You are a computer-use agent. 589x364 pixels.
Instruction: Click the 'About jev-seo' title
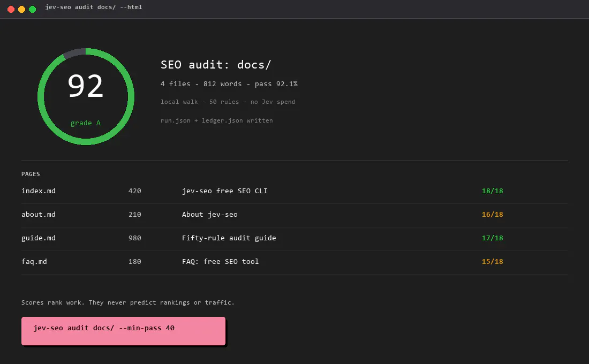[x=209, y=215]
